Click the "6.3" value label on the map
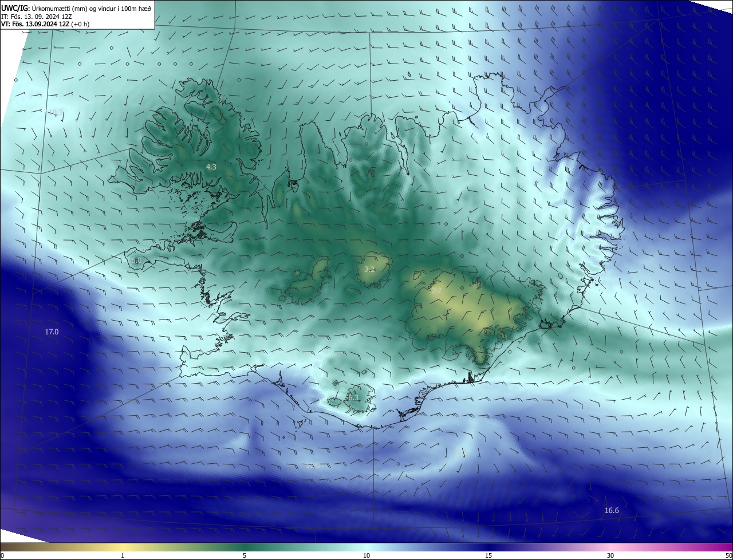 coord(353,397)
